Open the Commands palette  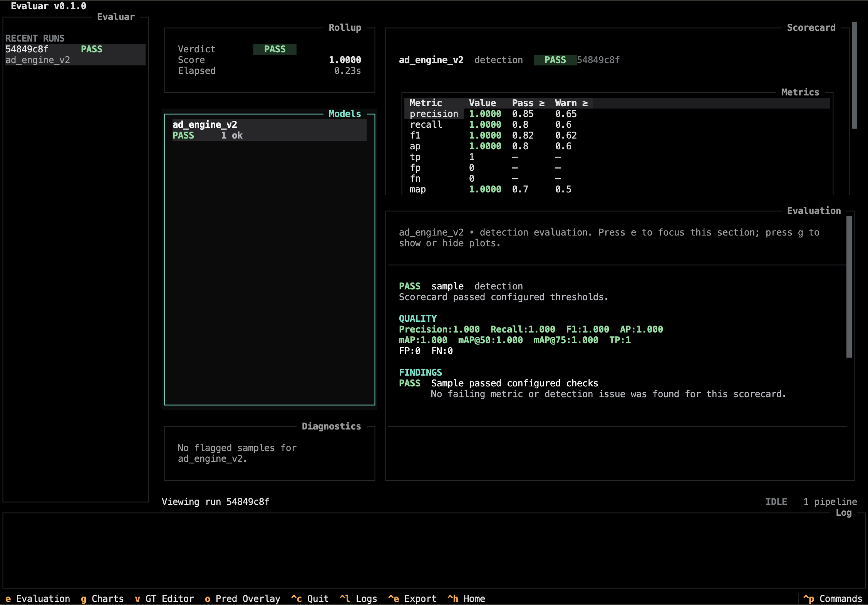pos(833,598)
